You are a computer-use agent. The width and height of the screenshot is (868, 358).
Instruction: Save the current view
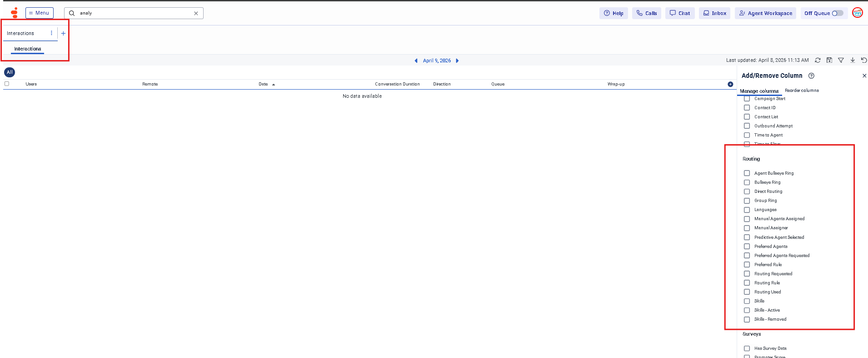pyautogui.click(x=829, y=60)
